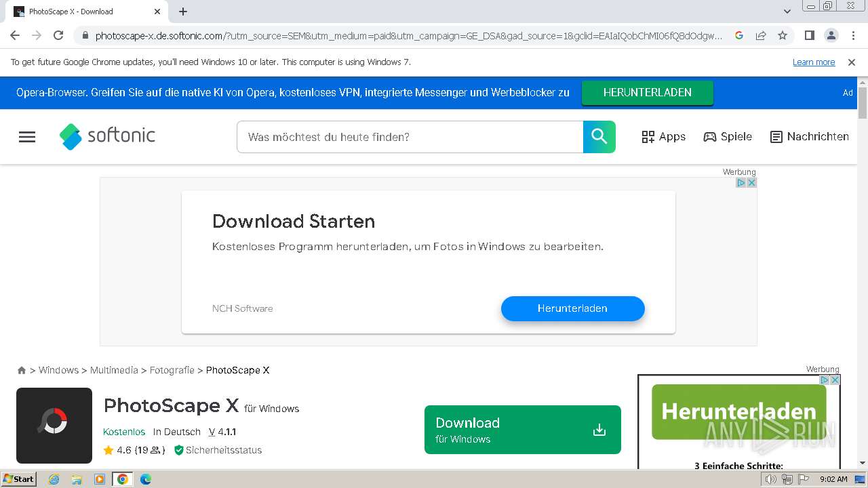Close the banner ad via X icon

pos(751,183)
